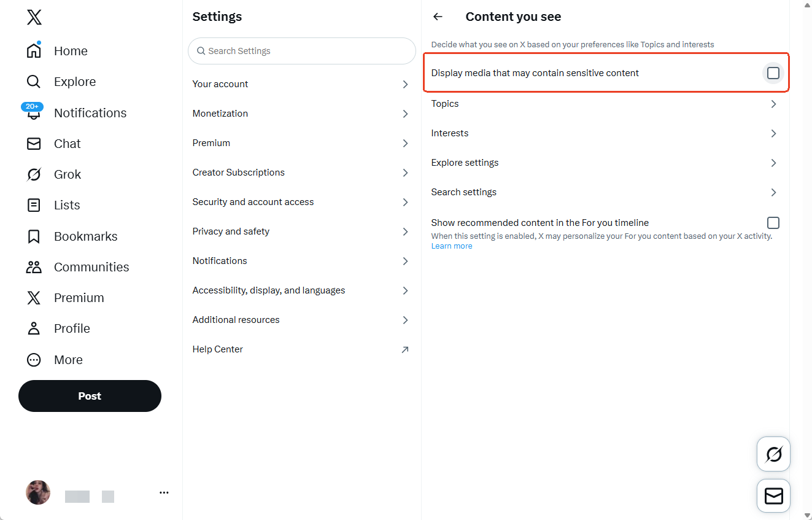Screen dimensions: 812x520
Task: Open Privacy and safety settings
Action: coord(300,231)
